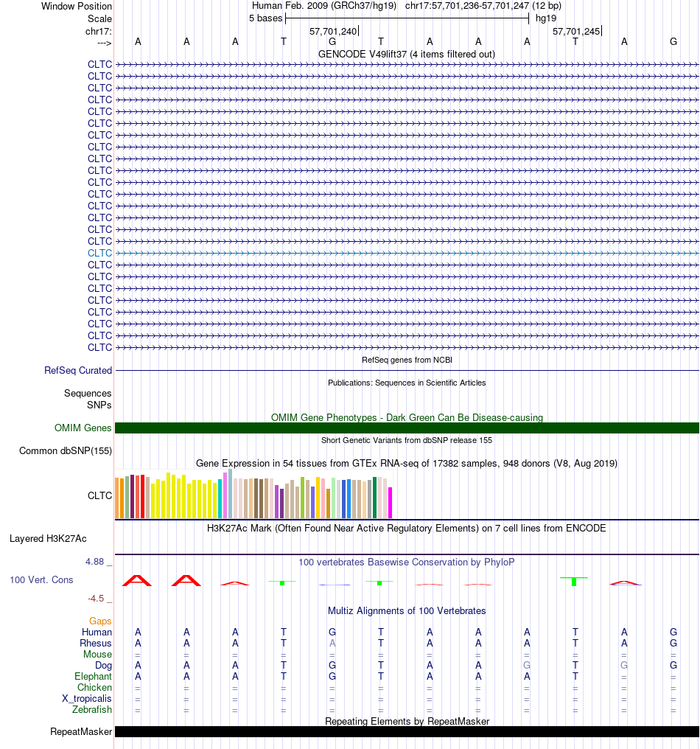Select the Scale track label
Image resolution: width=700 pixels, height=749 pixels.
[x=99, y=18]
